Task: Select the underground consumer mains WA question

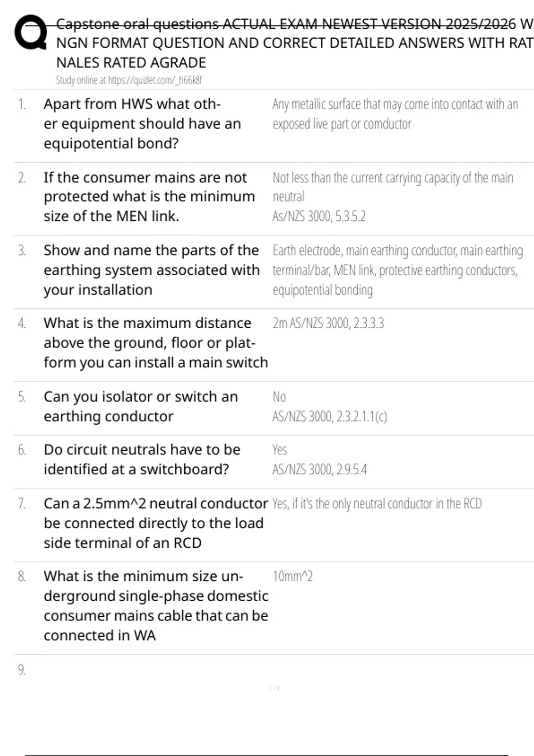Action: [155, 606]
